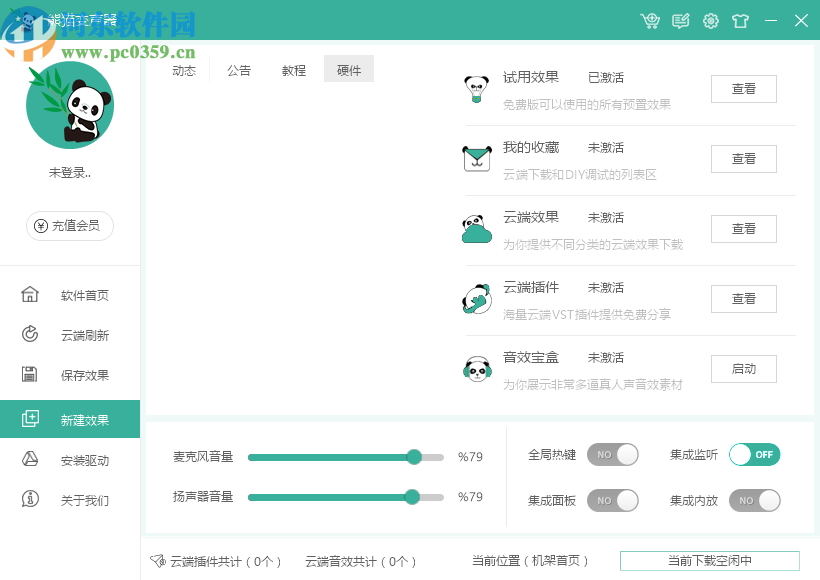Screen dimensions: 820x580
Task: Open the skin theme T-shirt icon
Action: pos(740,20)
